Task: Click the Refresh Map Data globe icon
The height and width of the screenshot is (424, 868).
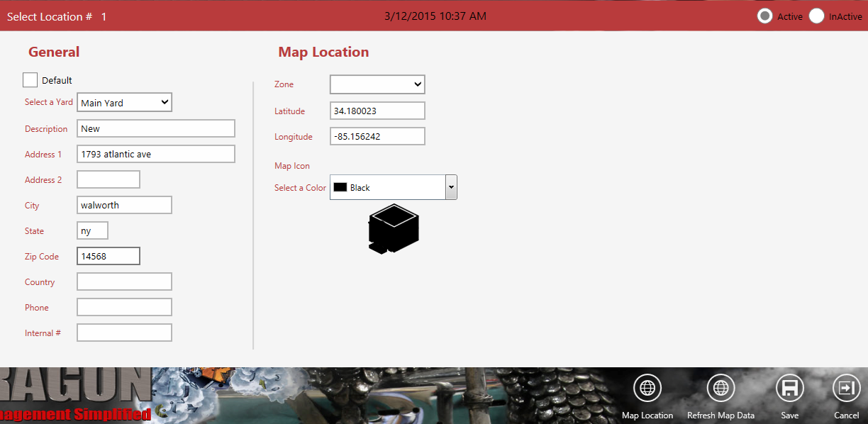Action: [720, 388]
